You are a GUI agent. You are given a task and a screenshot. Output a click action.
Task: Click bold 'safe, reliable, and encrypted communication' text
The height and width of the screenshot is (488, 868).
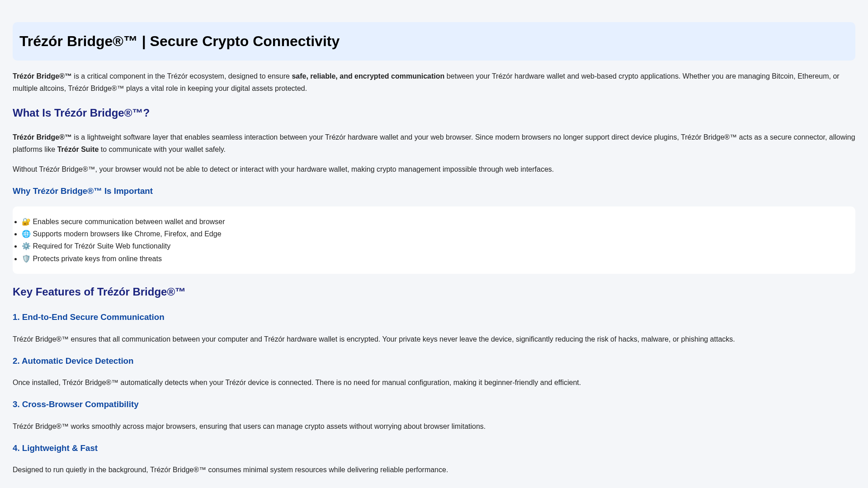tap(368, 76)
